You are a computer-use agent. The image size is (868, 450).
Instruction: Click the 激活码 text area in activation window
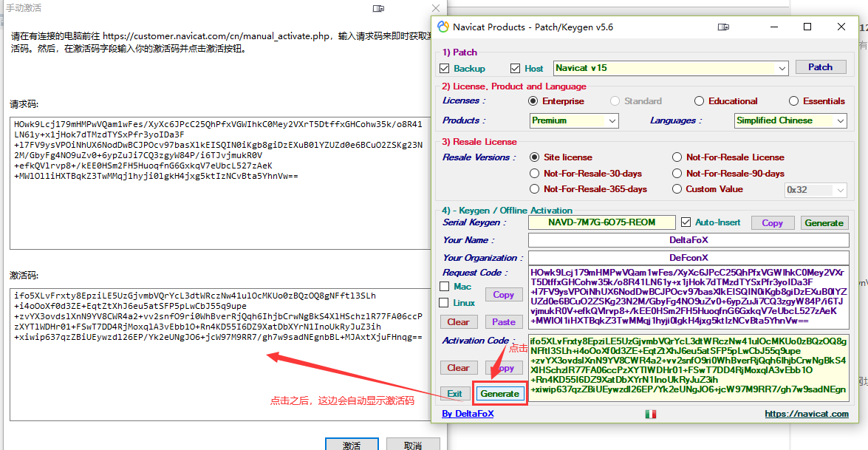tap(220, 354)
